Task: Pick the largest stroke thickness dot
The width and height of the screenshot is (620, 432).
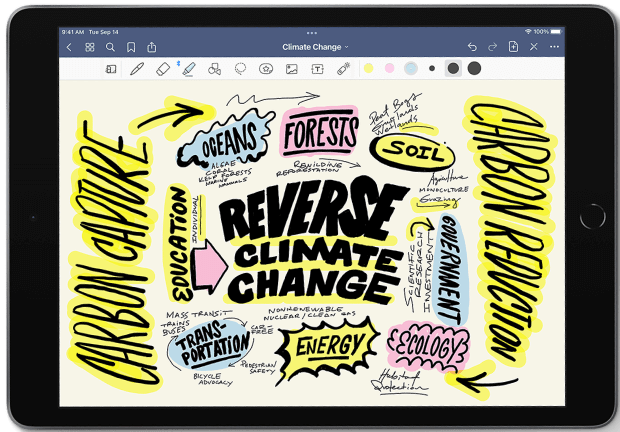Action: point(474,68)
